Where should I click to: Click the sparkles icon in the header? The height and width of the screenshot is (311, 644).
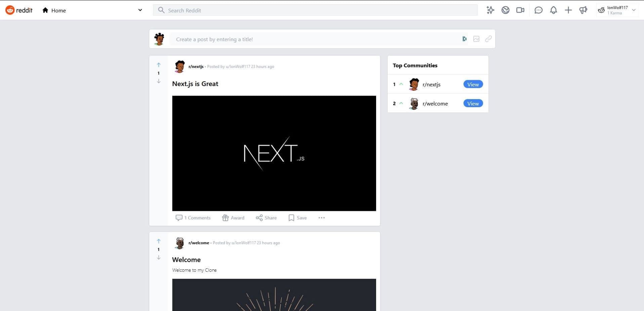(490, 10)
